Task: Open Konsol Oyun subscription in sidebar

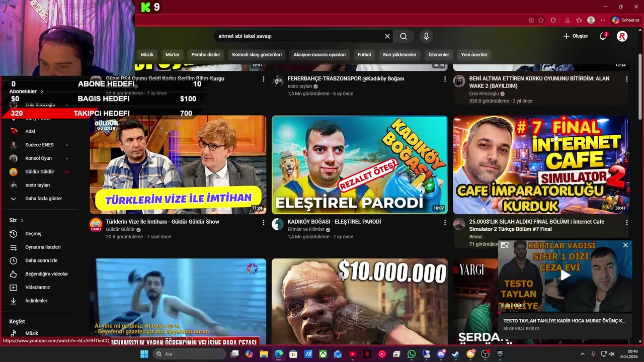Action: click(39, 158)
